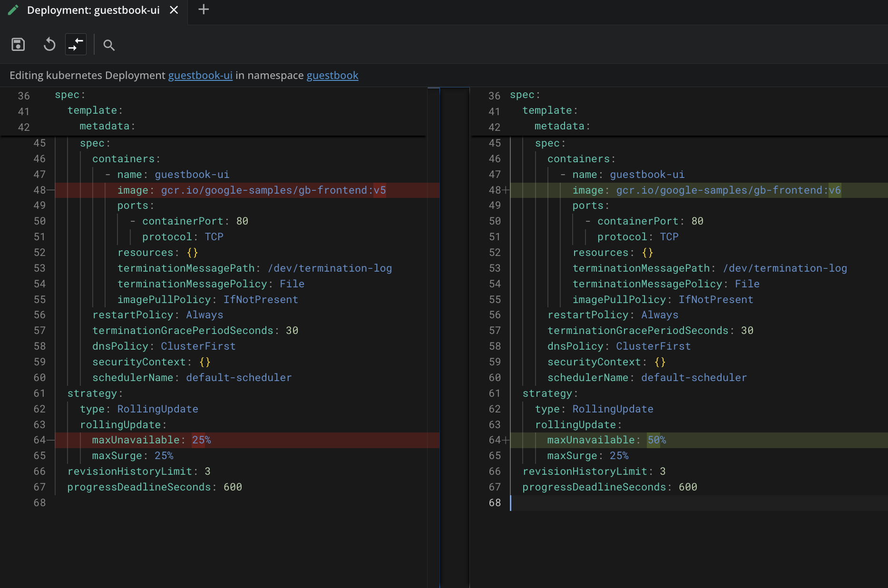Viewport: 888px width, 588px height.
Task: Click the v5 image tag in left pane
Action: (380, 190)
